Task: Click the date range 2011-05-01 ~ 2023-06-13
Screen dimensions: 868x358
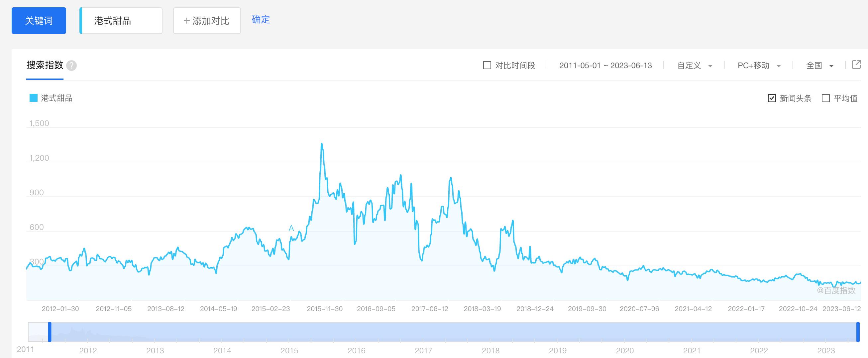Action: pyautogui.click(x=605, y=66)
